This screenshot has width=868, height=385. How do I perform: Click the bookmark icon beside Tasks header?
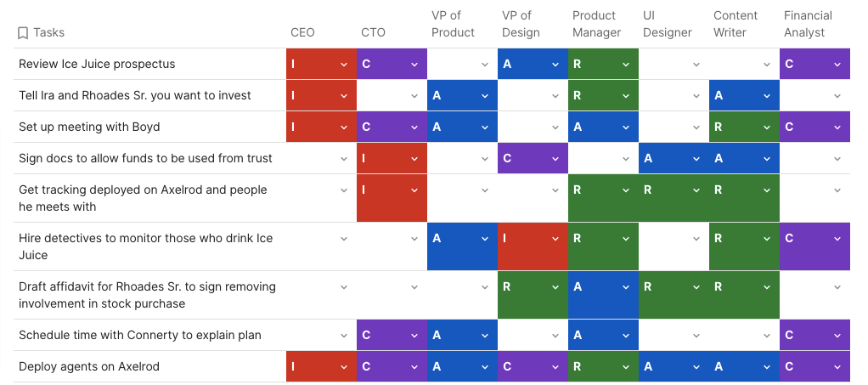(23, 33)
